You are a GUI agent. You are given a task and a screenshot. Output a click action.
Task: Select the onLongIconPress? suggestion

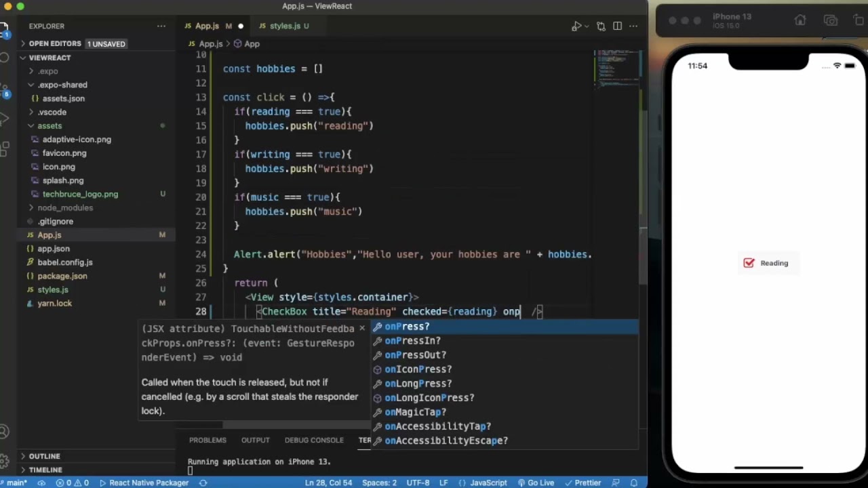[505, 398]
